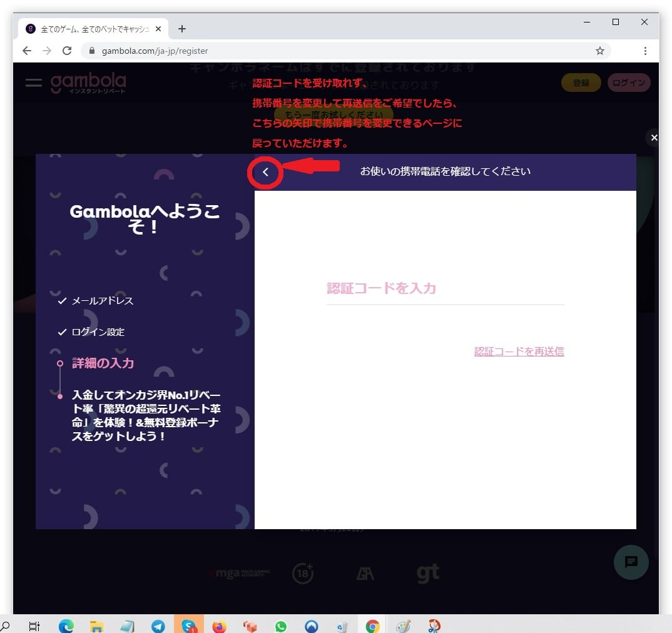
Task: Click the verification code input field
Action: (x=445, y=289)
